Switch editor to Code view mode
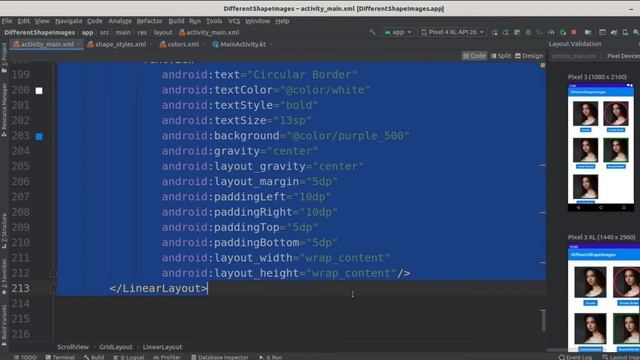 coord(474,56)
